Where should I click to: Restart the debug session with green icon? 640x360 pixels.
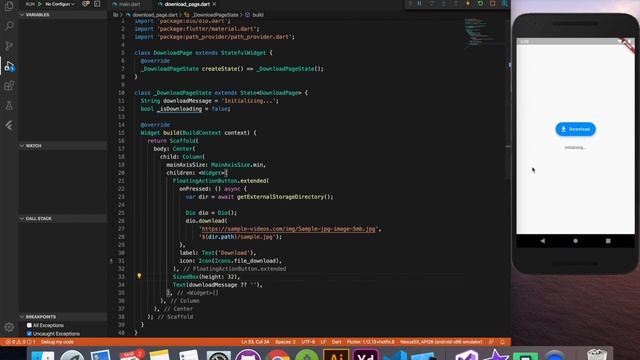pos(480,4)
